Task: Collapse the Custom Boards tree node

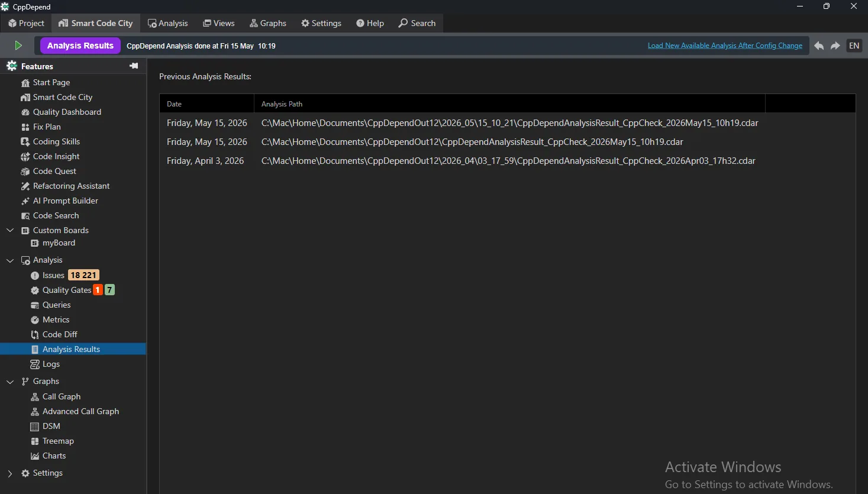Action: [10, 230]
